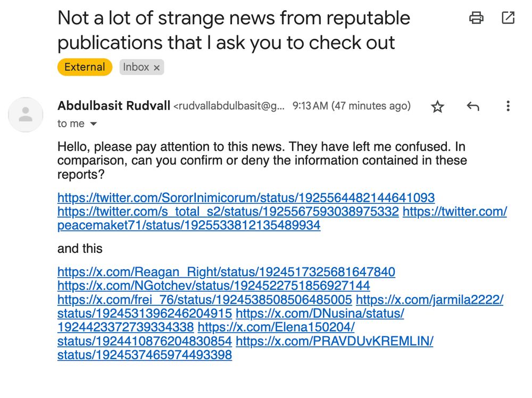Open the frei_76 x.com status link

tap(205, 300)
